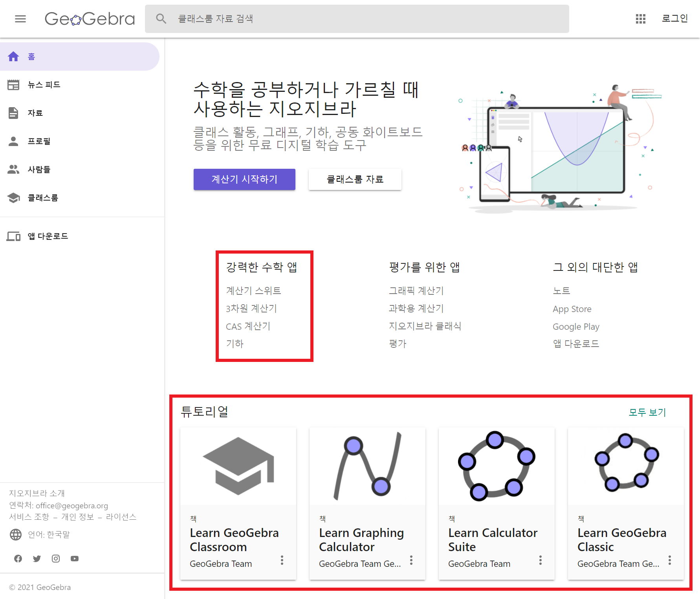The width and height of the screenshot is (700, 599).
Task: Open Learn Calculator Suite thumbnail
Action: pos(497,466)
